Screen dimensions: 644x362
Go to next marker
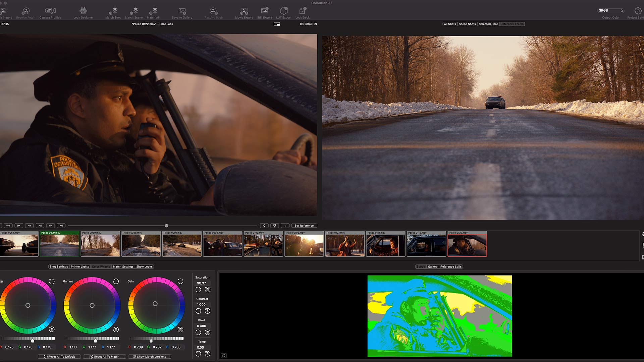[285, 226]
